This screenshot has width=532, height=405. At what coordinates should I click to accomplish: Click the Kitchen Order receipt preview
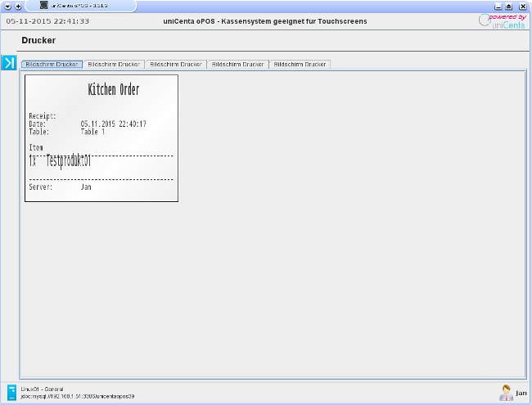101,138
